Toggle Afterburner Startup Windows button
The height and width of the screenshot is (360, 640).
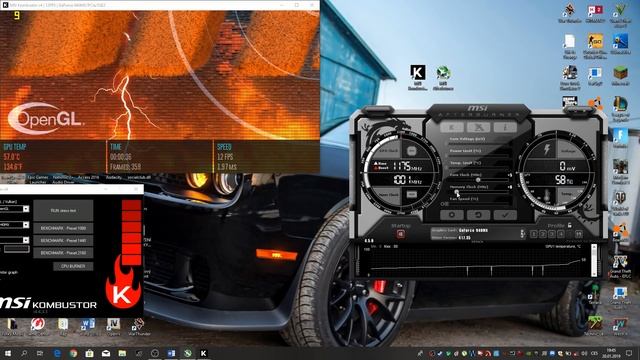[x=400, y=234]
